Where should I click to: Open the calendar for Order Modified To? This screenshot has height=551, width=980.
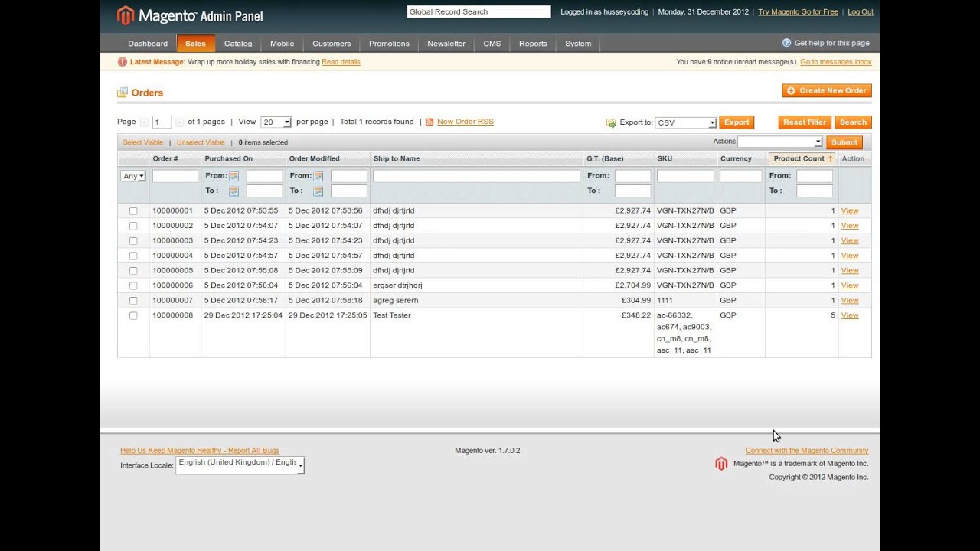tap(318, 191)
